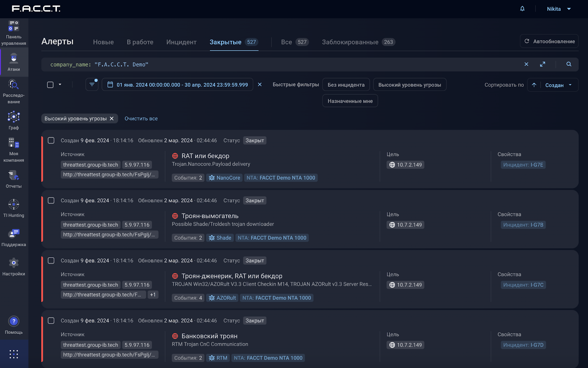Click the threat icon next to RAT или бекдор
Image resolution: width=588 pixels, height=368 pixels.
click(175, 156)
